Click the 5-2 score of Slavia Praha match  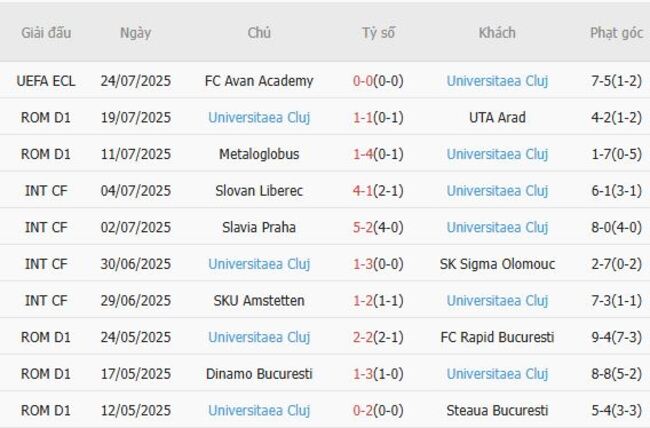pyautogui.click(x=363, y=227)
